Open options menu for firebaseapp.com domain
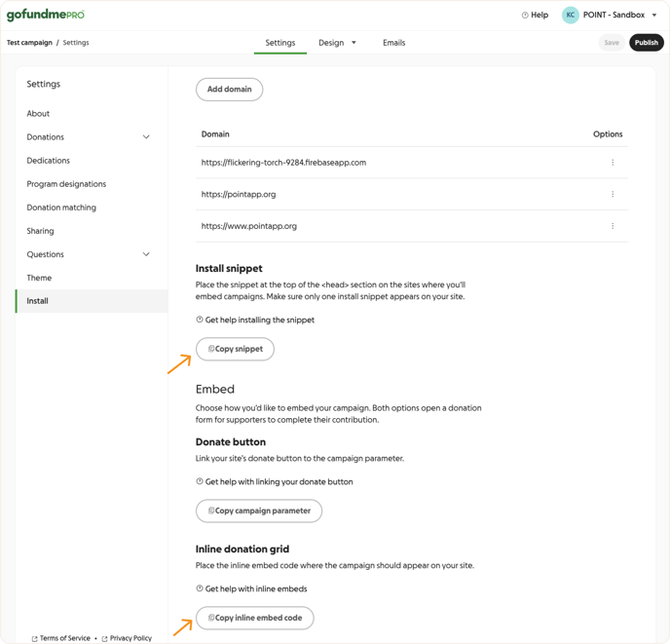Image resolution: width=670 pixels, height=644 pixels. point(613,163)
